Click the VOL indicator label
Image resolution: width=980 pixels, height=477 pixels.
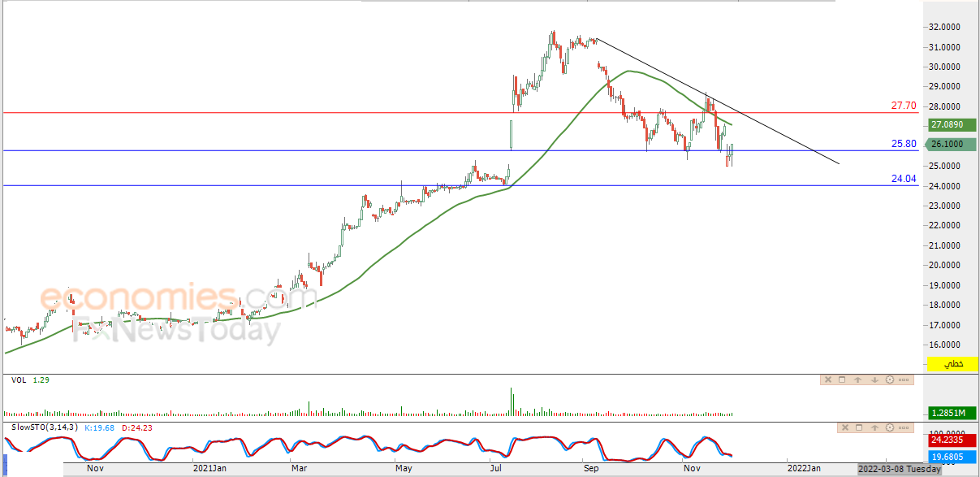coord(17,379)
